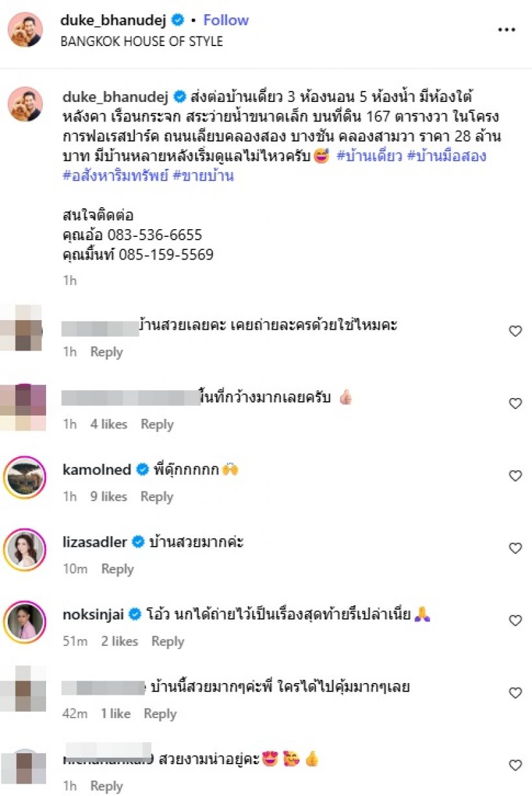Like lizasadler's comment with the heart

click(515, 549)
